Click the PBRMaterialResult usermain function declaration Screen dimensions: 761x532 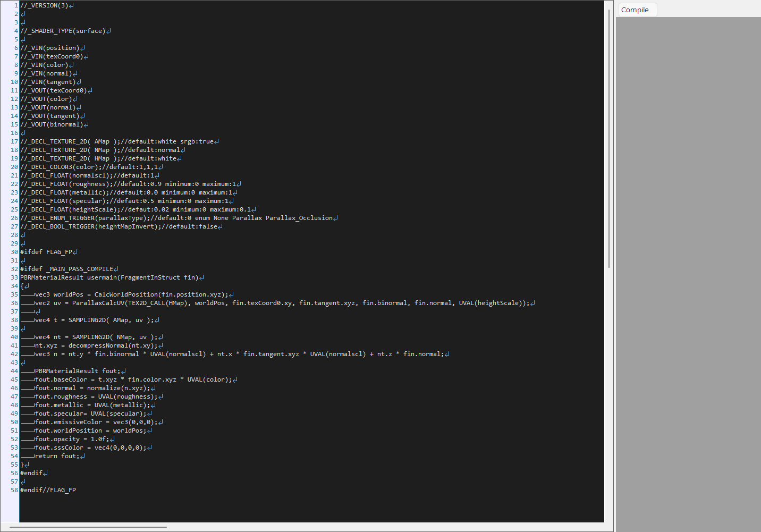click(x=109, y=277)
